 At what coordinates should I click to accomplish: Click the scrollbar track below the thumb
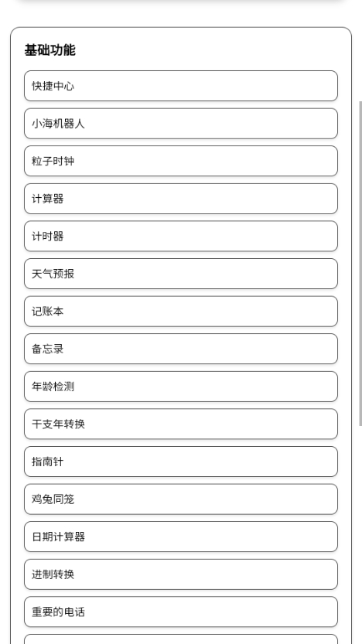(x=360, y=534)
